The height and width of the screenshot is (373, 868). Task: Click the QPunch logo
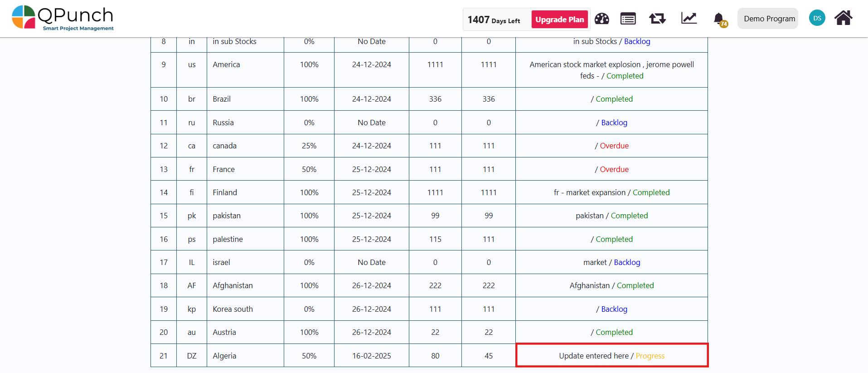[63, 18]
